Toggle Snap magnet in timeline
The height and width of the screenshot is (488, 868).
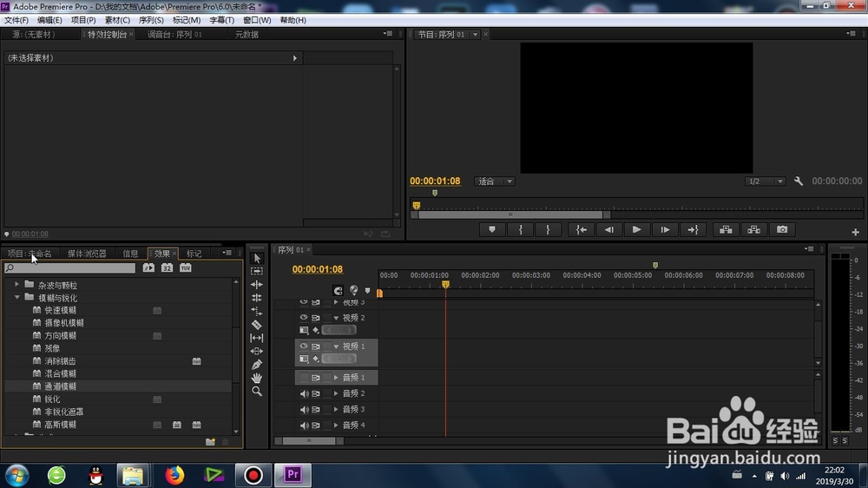338,290
